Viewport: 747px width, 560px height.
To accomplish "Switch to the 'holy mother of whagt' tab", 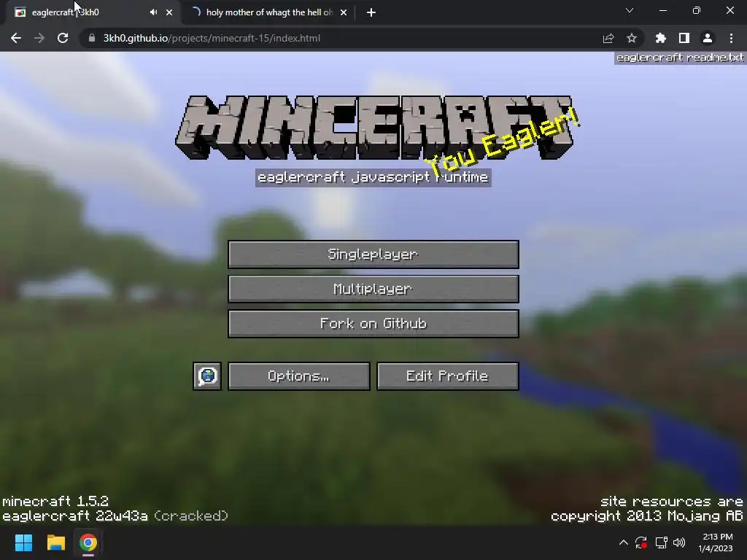I will pos(269,12).
